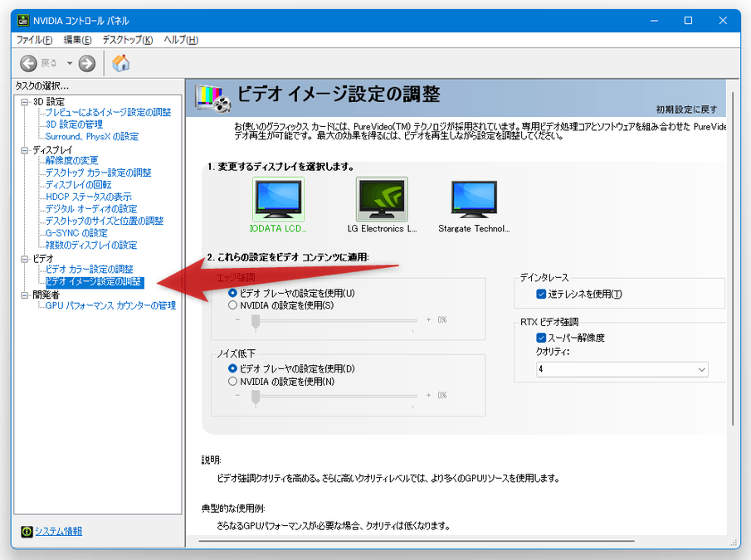Open 解像度の変更 page

(x=72, y=160)
